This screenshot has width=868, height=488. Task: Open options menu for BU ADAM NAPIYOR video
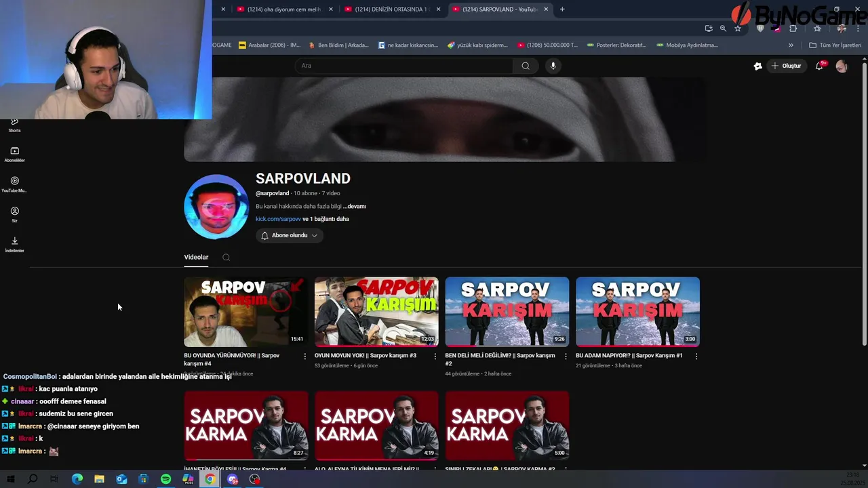(696, 357)
